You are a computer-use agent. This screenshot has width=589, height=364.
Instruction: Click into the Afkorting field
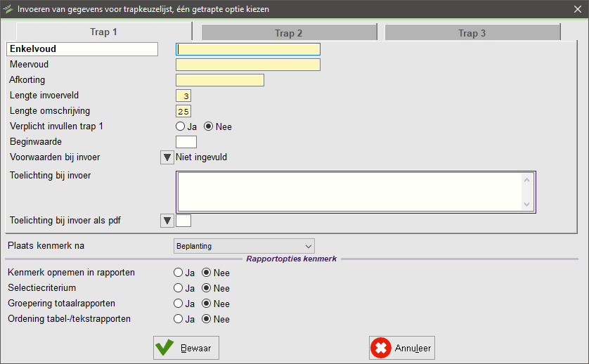219,80
